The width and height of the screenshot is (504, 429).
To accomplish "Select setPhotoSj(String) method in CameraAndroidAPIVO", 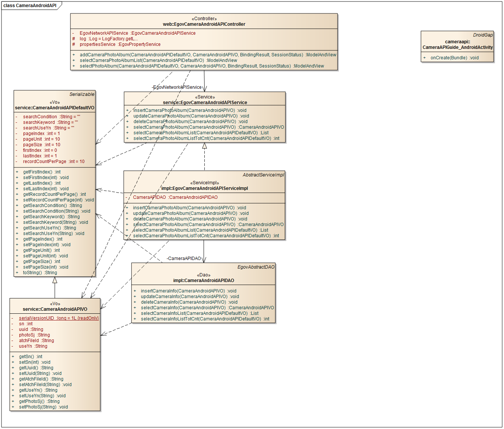I will click(x=43, y=407).
